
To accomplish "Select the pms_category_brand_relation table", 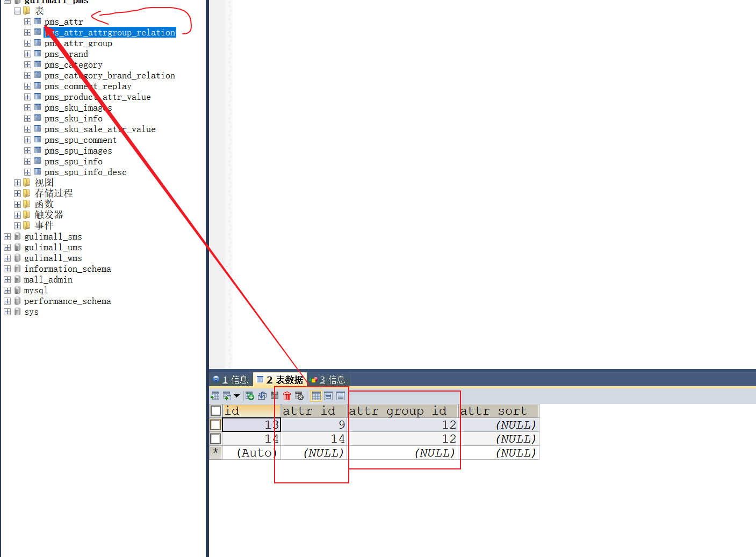I will (110, 76).
